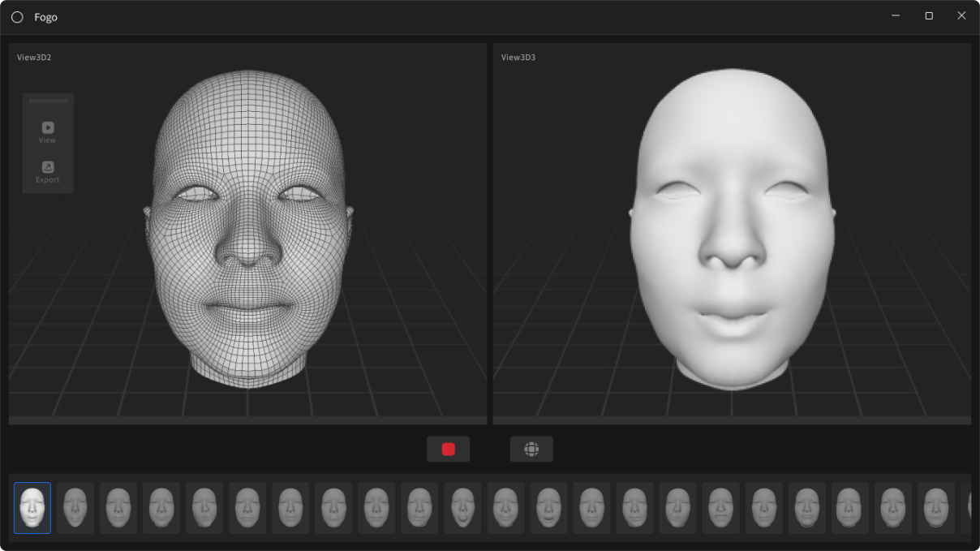Select the fifth face thumbnail from the left
The image size is (980, 551).
pyautogui.click(x=204, y=507)
